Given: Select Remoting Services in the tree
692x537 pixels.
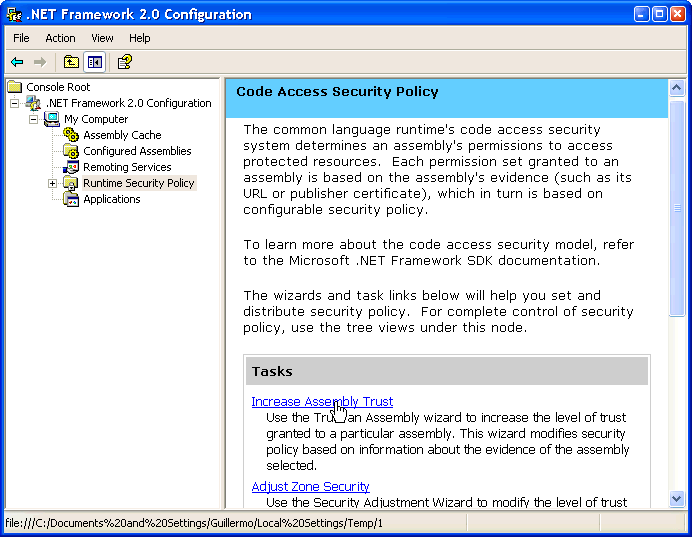Looking at the screenshot, I should [x=127, y=167].
